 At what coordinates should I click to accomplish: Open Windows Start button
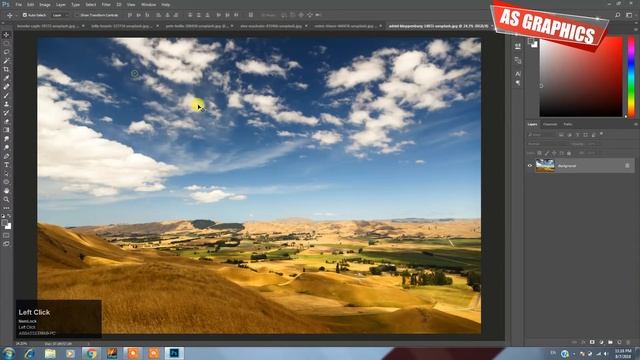point(8,353)
